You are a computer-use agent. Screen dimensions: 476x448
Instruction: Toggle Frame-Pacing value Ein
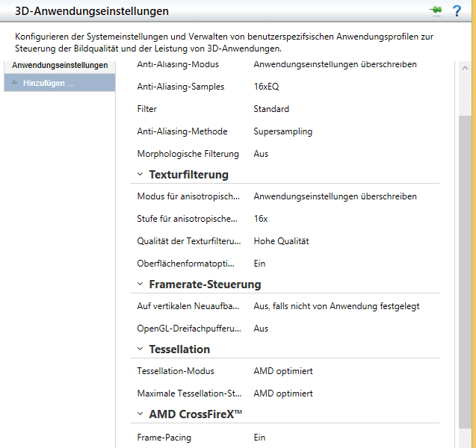(x=259, y=438)
